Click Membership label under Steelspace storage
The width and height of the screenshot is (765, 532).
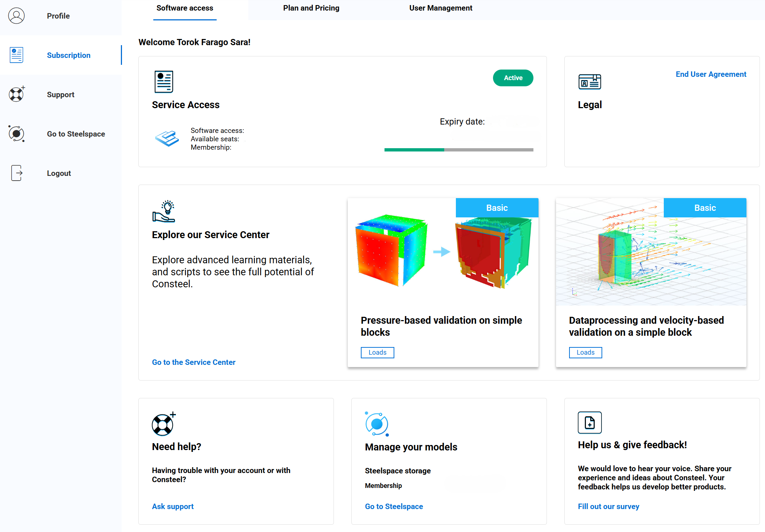(383, 486)
